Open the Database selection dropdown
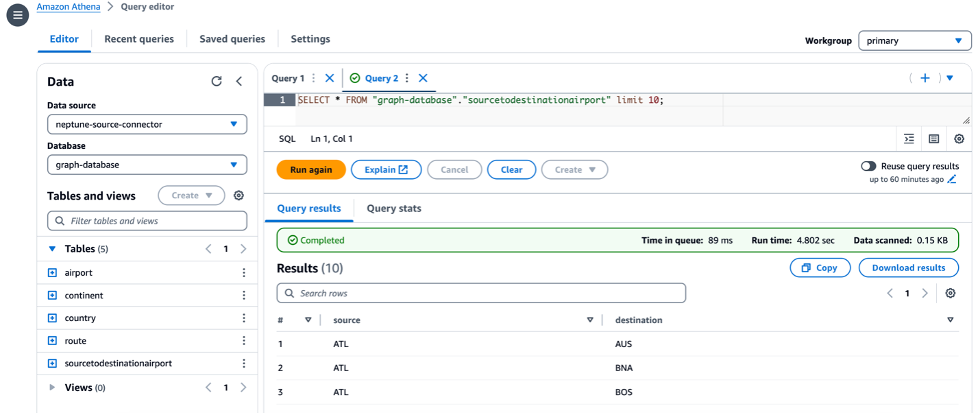The image size is (980, 415). 147,165
